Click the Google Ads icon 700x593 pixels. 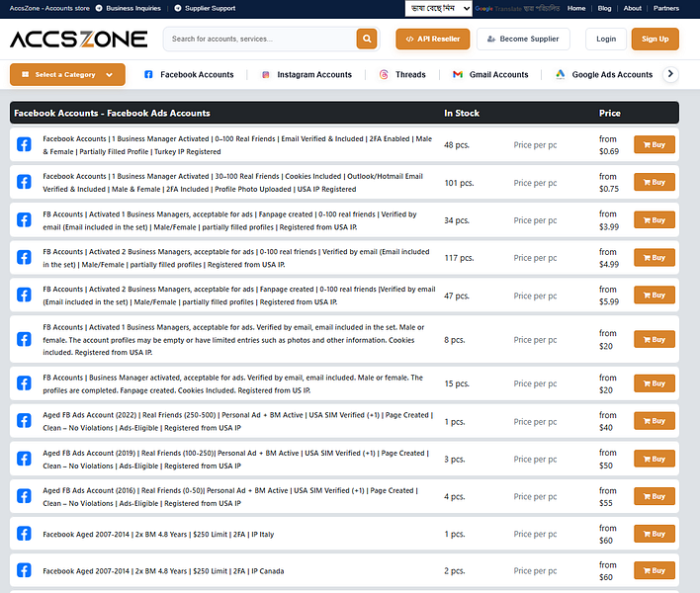pyautogui.click(x=561, y=74)
